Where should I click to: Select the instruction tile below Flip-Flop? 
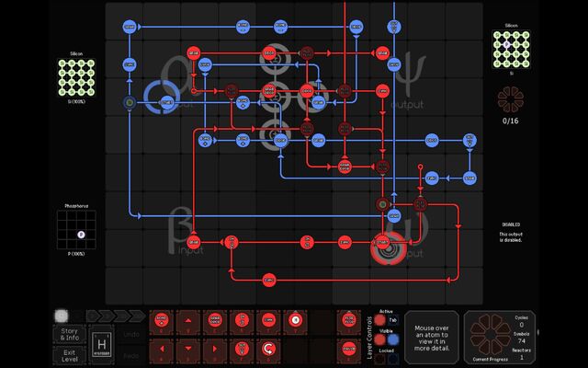[349, 350]
